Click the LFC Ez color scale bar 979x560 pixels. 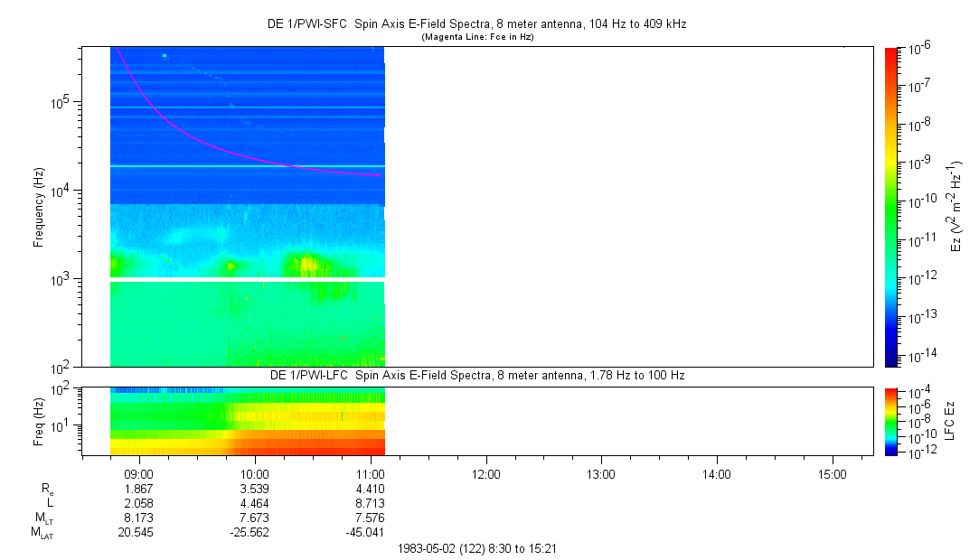[891, 422]
